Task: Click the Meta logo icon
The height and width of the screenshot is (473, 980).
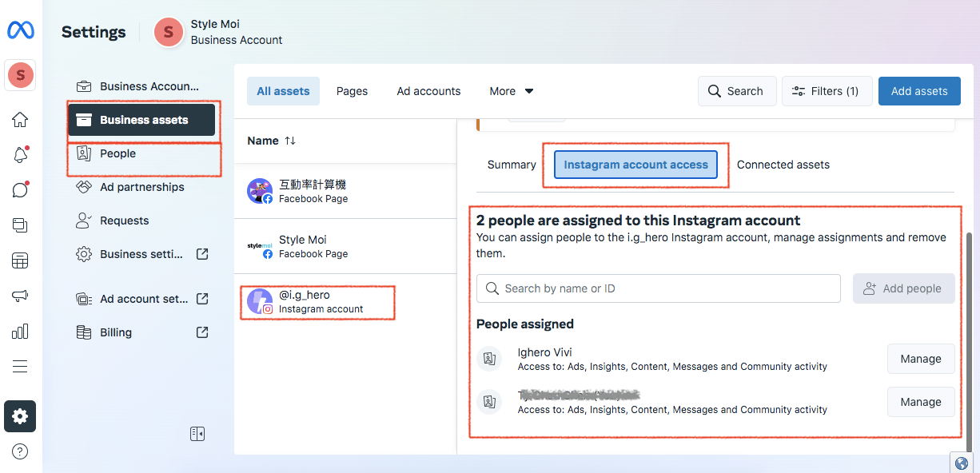Action: pos(20,30)
